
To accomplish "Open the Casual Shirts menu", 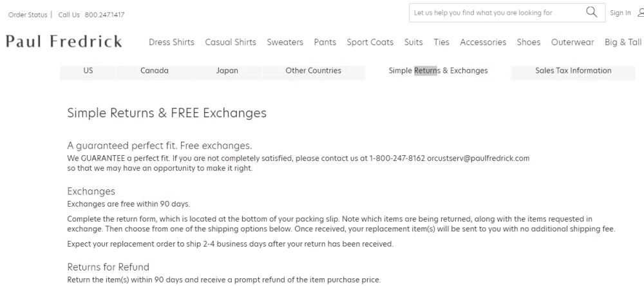I will tap(231, 43).
